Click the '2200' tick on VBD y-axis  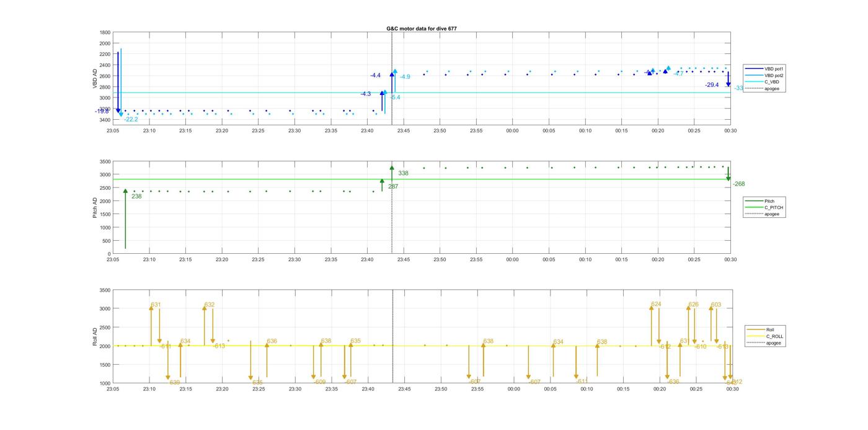105,55
